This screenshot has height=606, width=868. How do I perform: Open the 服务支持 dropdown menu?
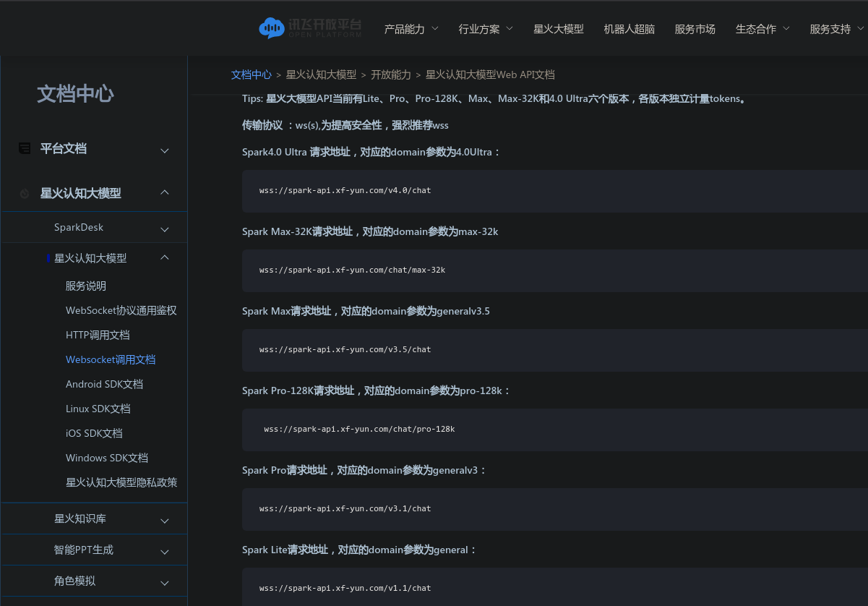[x=837, y=29]
